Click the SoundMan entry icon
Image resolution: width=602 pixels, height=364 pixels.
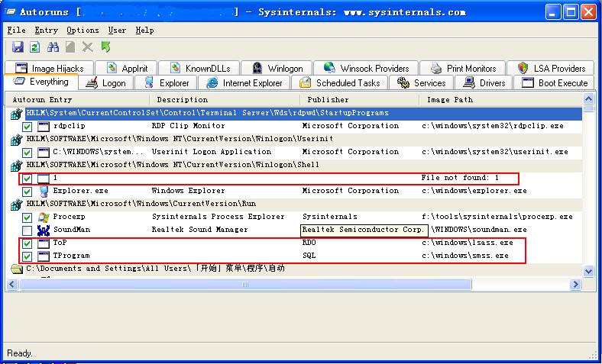click(x=44, y=230)
